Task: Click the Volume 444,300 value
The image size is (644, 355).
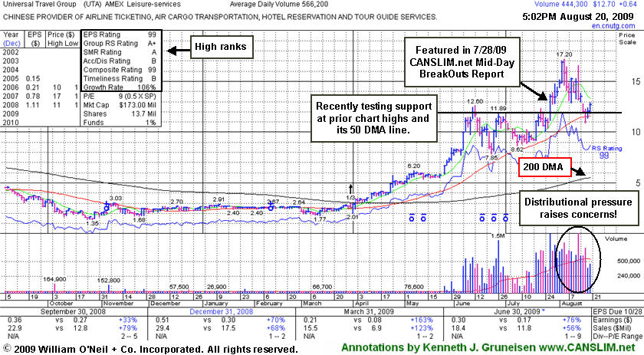Action: pyautogui.click(x=561, y=4)
